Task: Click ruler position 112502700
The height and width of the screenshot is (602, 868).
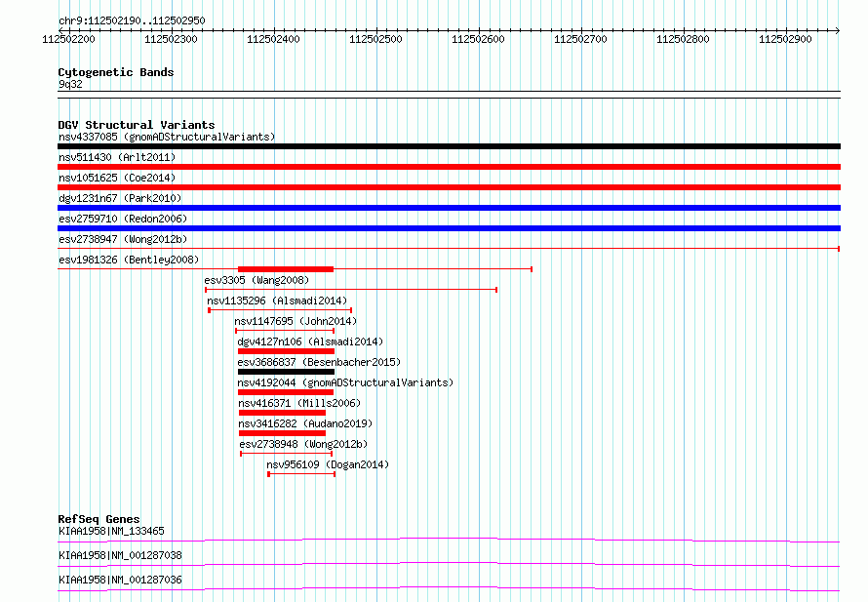Action: [x=580, y=39]
